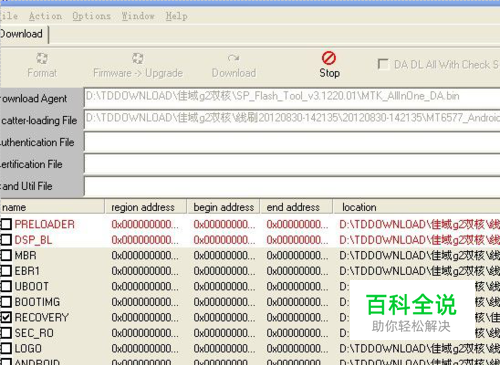The width and height of the screenshot is (500, 365).
Task: Click the BOOTIMG region address value
Action: pos(145,302)
